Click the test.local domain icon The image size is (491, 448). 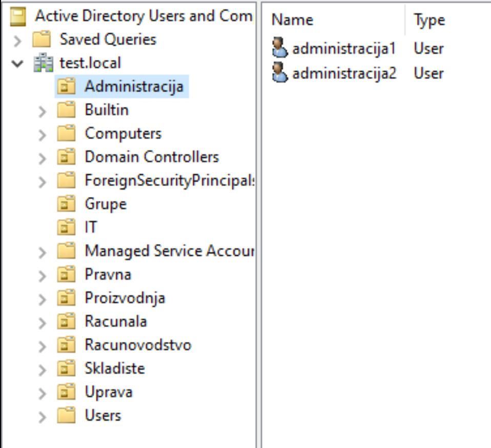(x=43, y=63)
